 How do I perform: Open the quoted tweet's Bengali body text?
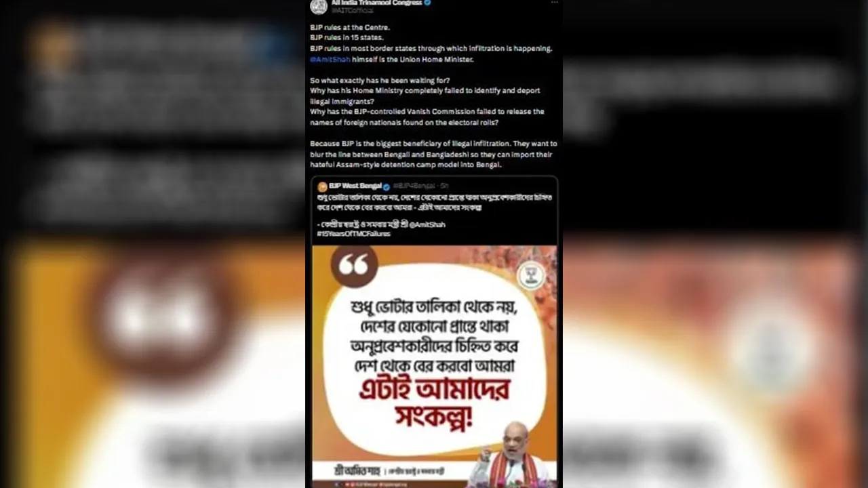pyautogui.click(x=434, y=202)
